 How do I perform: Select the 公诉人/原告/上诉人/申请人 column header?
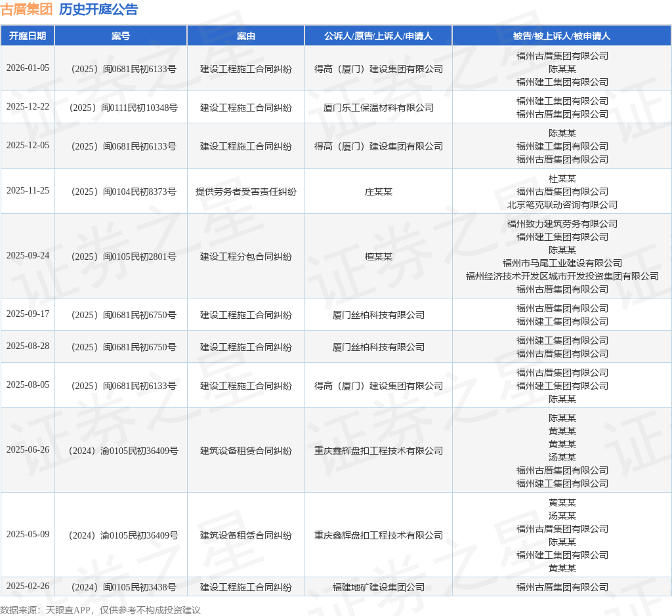(x=378, y=36)
